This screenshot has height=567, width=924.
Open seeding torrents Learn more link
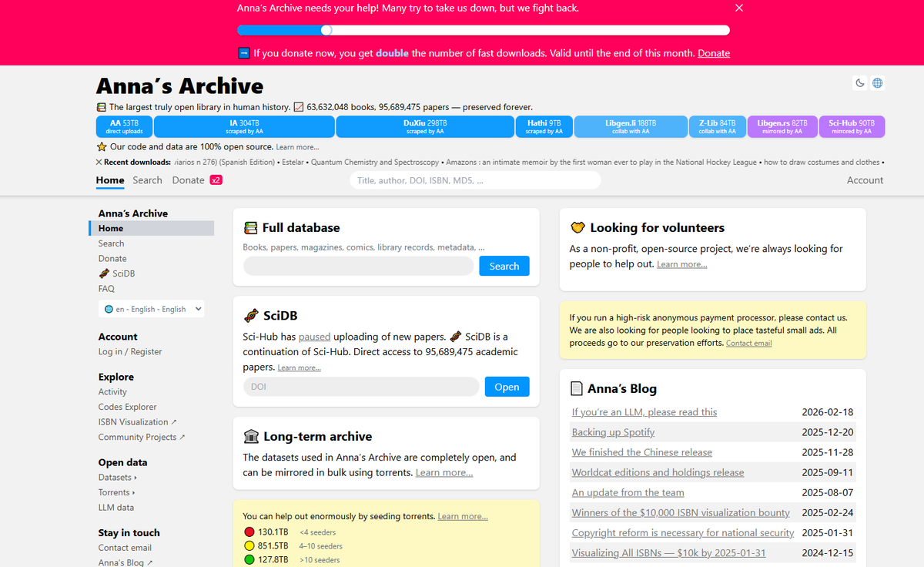[x=463, y=516]
